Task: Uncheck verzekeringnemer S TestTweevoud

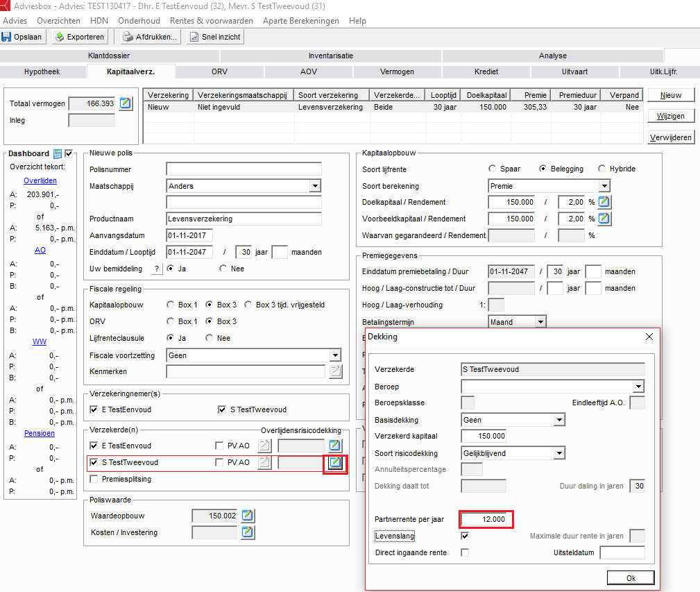Action: [222, 409]
